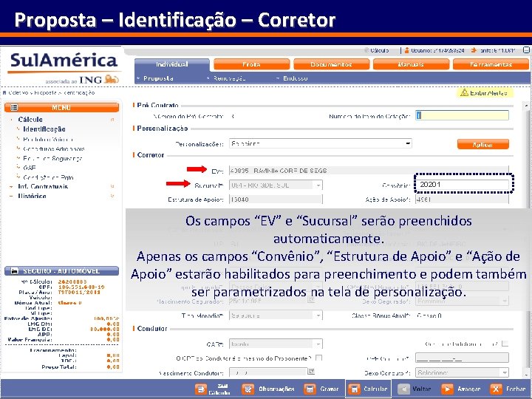Click the Exibir Alertas warning icon
Image resolution: width=532 pixels, height=399 pixels.
tap(464, 92)
